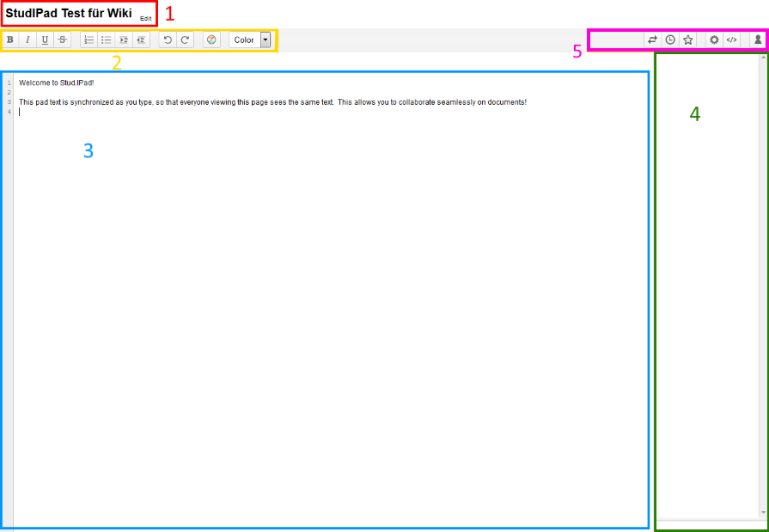Undo the last change
769x532 pixels.
[168, 40]
